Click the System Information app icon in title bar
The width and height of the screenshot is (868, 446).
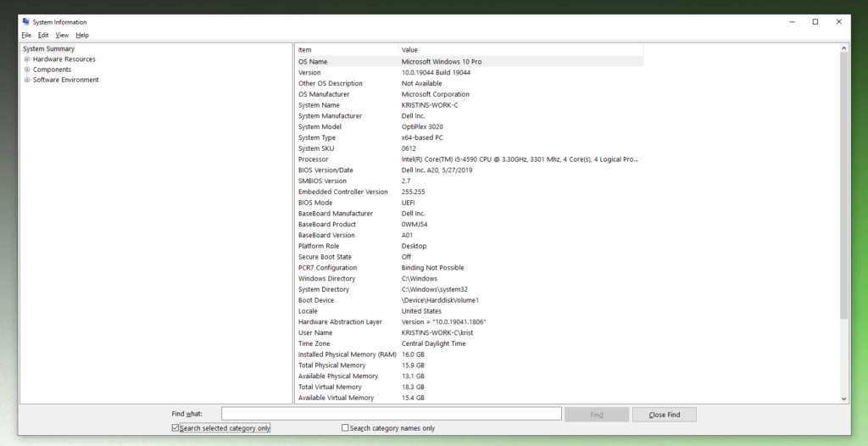pos(26,21)
